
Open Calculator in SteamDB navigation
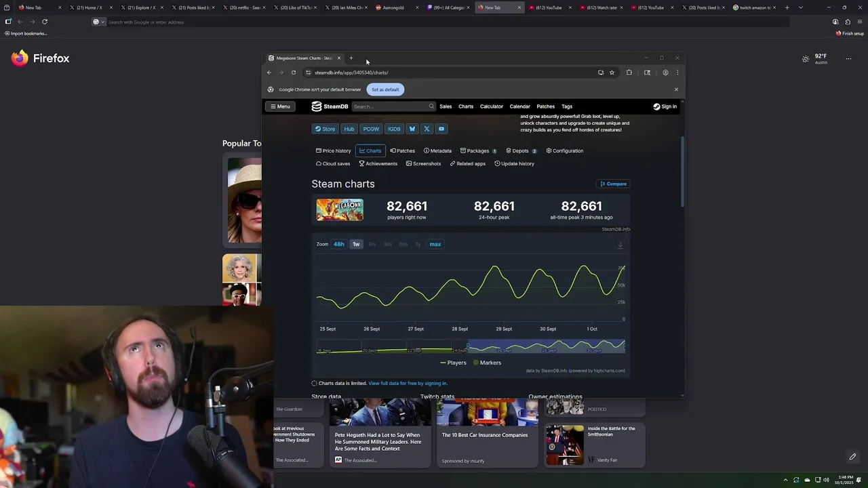pyautogui.click(x=492, y=106)
